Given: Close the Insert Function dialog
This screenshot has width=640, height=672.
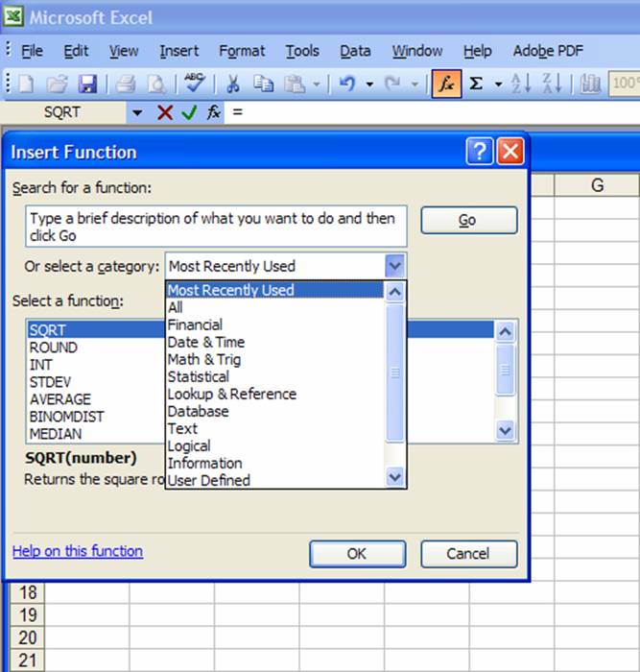Looking at the screenshot, I should click(x=510, y=152).
